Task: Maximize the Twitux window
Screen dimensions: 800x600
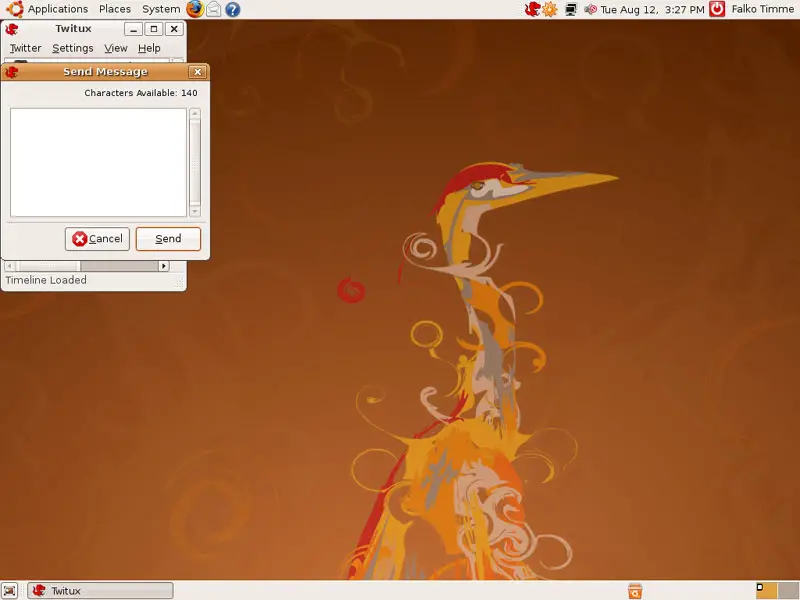Action: pyautogui.click(x=154, y=29)
